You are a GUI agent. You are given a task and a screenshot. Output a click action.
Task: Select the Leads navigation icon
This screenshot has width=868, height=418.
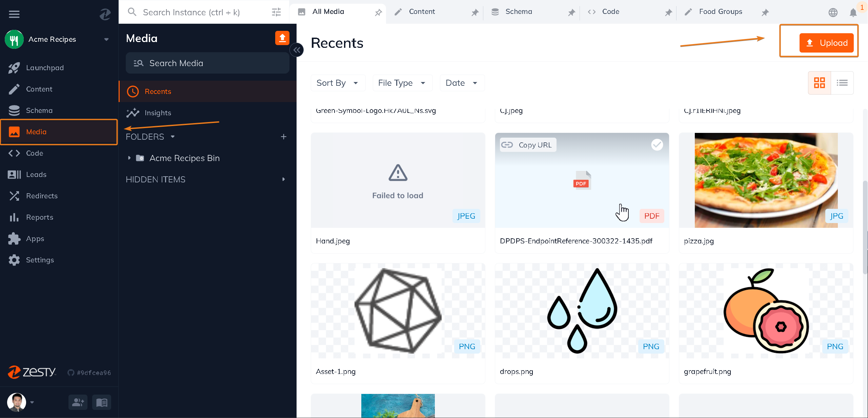coord(14,174)
